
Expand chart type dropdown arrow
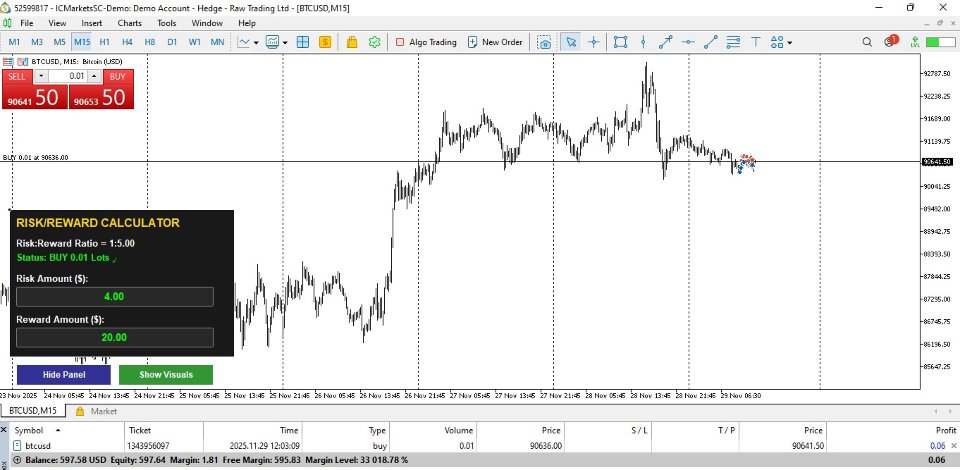(x=256, y=43)
